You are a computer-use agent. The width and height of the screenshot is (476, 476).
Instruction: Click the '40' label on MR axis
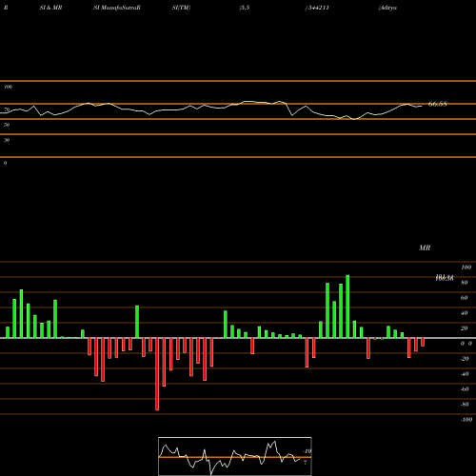coord(465,313)
